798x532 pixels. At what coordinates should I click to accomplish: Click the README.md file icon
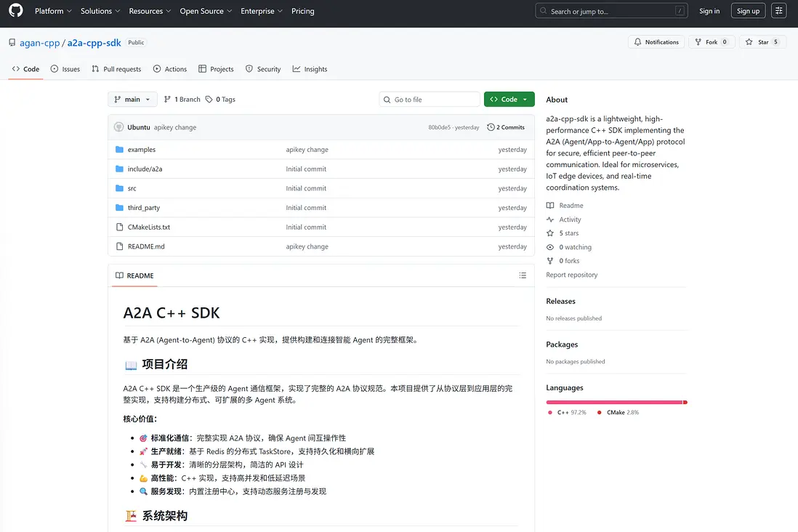(120, 246)
